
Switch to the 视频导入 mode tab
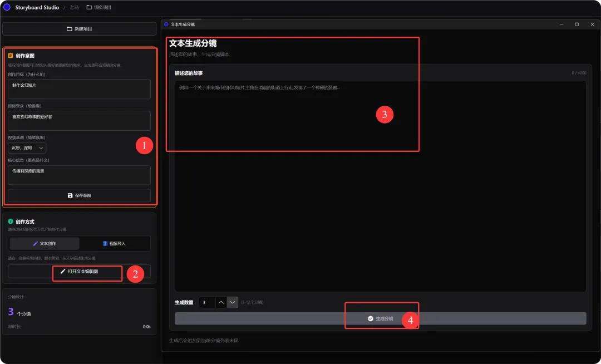coord(114,243)
